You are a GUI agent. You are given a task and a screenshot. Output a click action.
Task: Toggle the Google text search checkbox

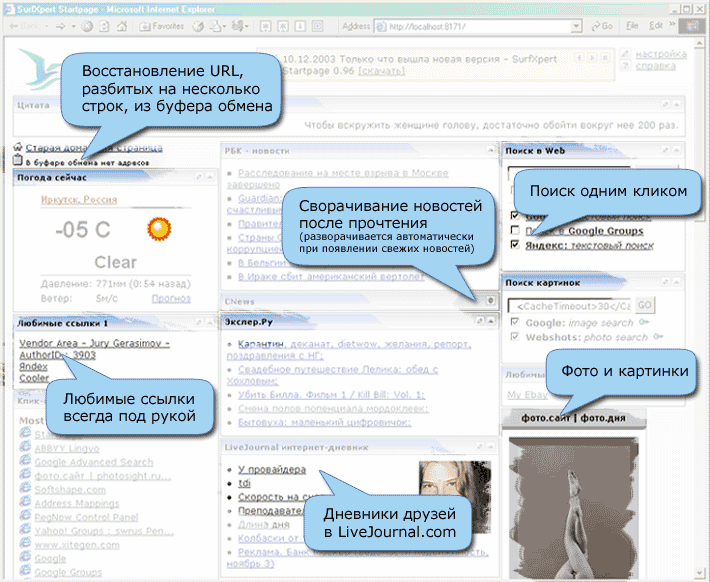click(x=515, y=216)
